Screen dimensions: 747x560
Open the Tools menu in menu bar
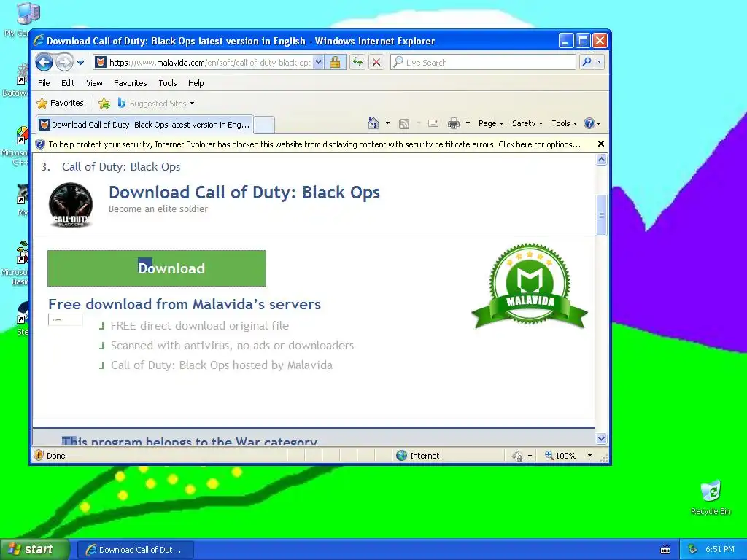pyautogui.click(x=168, y=83)
